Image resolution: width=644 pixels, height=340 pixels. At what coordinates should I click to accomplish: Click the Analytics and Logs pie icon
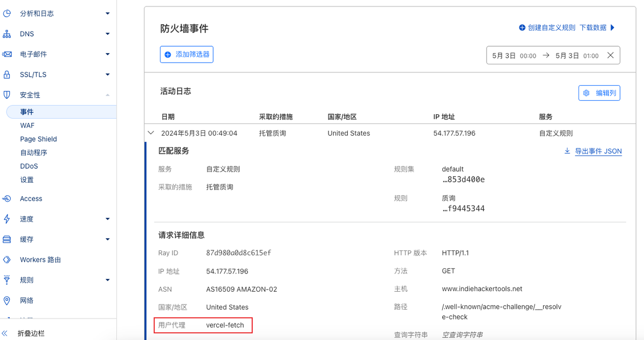tap(7, 13)
